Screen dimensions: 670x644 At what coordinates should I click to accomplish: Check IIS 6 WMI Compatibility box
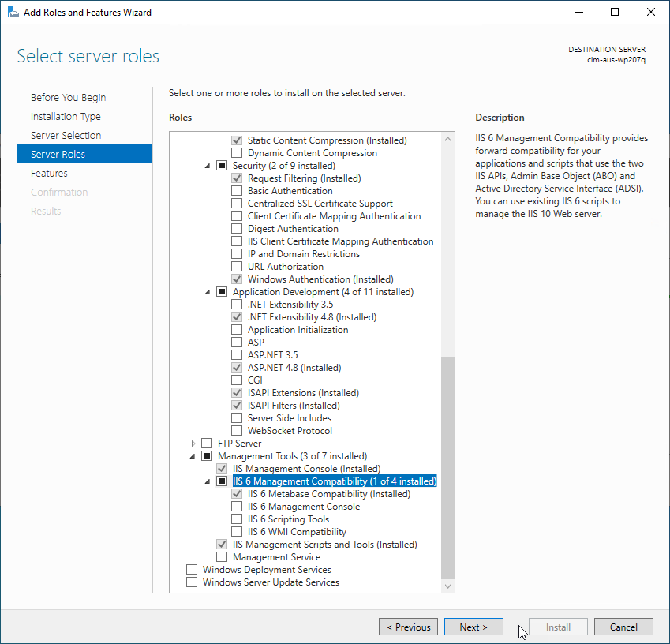237,532
